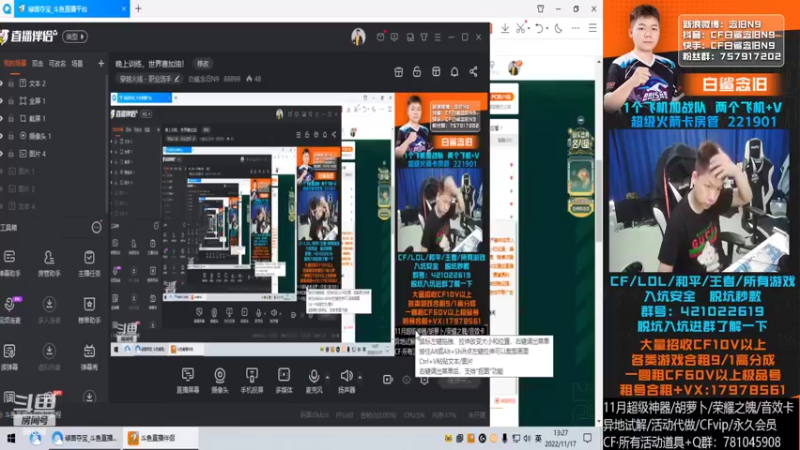Open the 虚拟形象 tool

49,356
